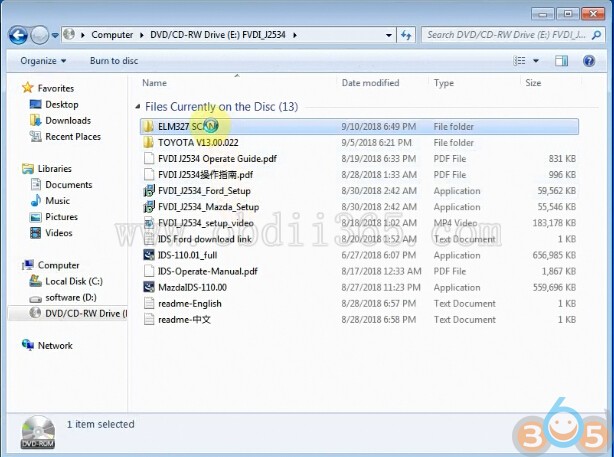Open Pictures library in the sidebar
Image resolution: width=614 pixels, height=457 pixels.
coord(61,217)
